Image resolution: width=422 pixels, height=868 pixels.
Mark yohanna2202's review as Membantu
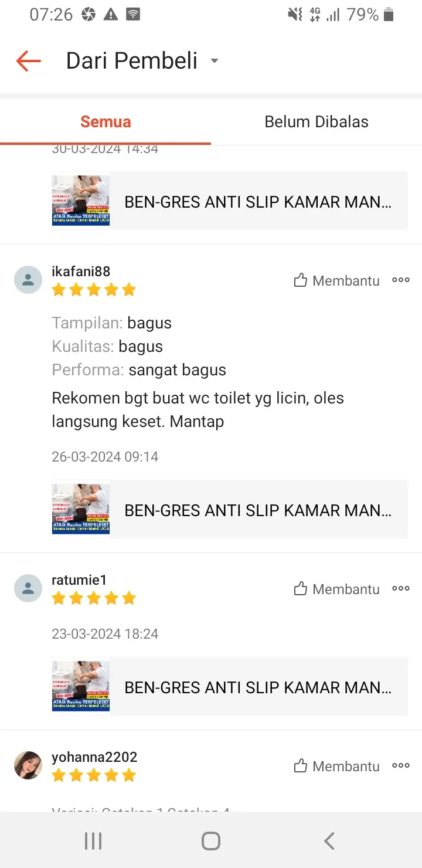(x=337, y=767)
